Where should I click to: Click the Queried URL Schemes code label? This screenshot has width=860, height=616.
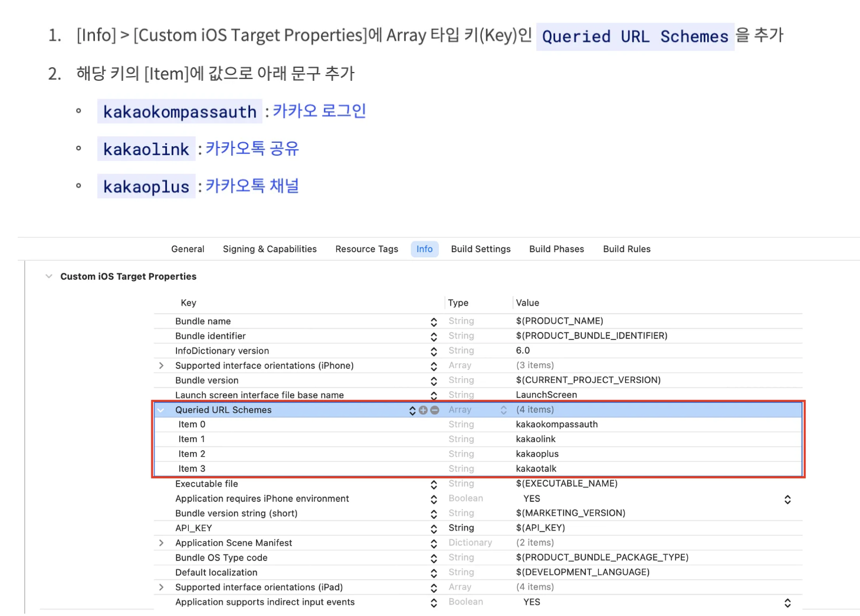tap(635, 37)
